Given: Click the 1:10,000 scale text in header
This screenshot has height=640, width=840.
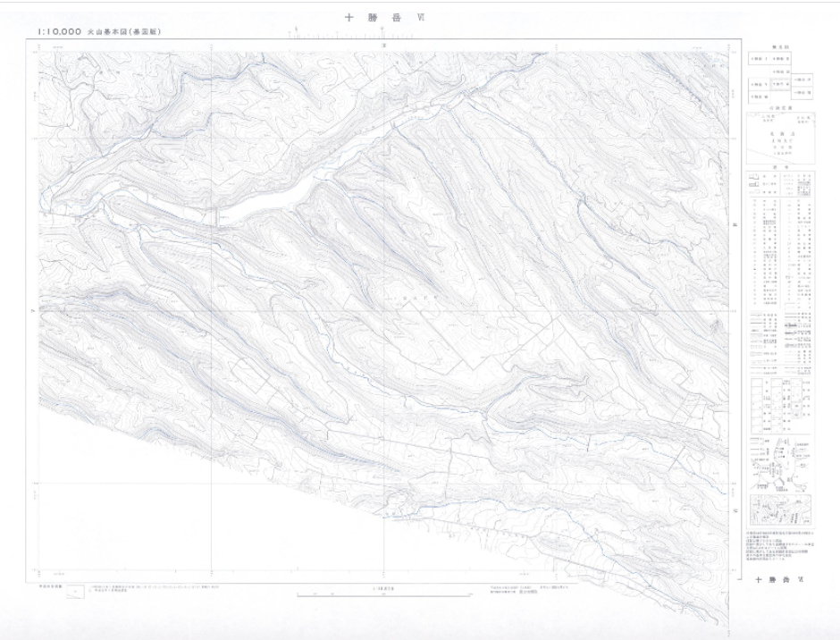Looking at the screenshot, I should (x=59, y=31).
